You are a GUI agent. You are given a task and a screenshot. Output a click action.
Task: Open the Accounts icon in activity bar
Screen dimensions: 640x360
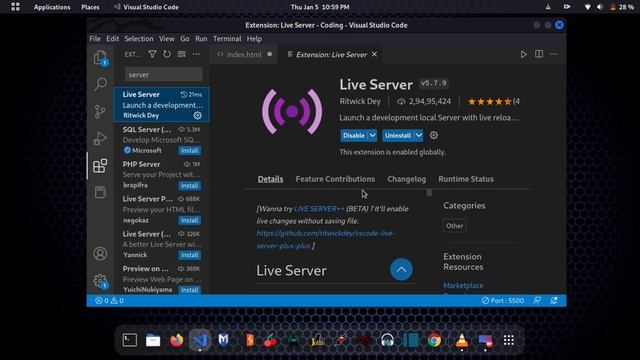[x=100, y=254]
